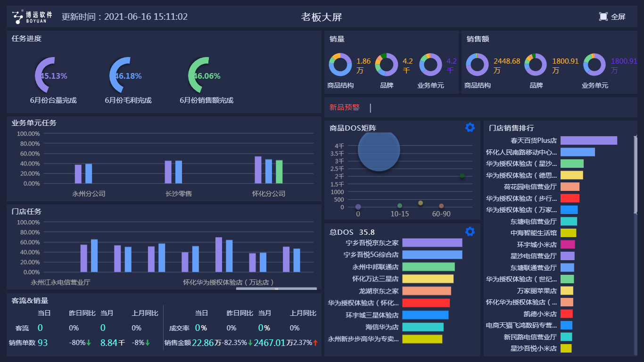Click the 1.86万 sales volume value
Viewport: 644px width, 362px height.
[363, 66]
